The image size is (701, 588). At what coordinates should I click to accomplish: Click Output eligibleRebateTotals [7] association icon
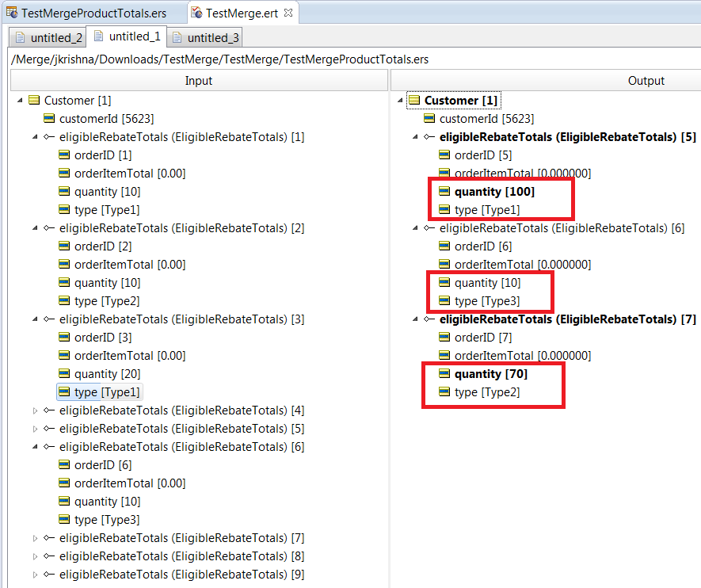click(429, 319)
